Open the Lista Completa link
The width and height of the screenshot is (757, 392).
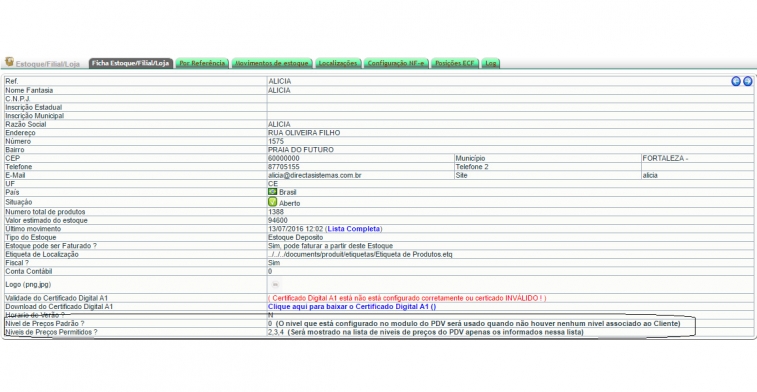354,229
